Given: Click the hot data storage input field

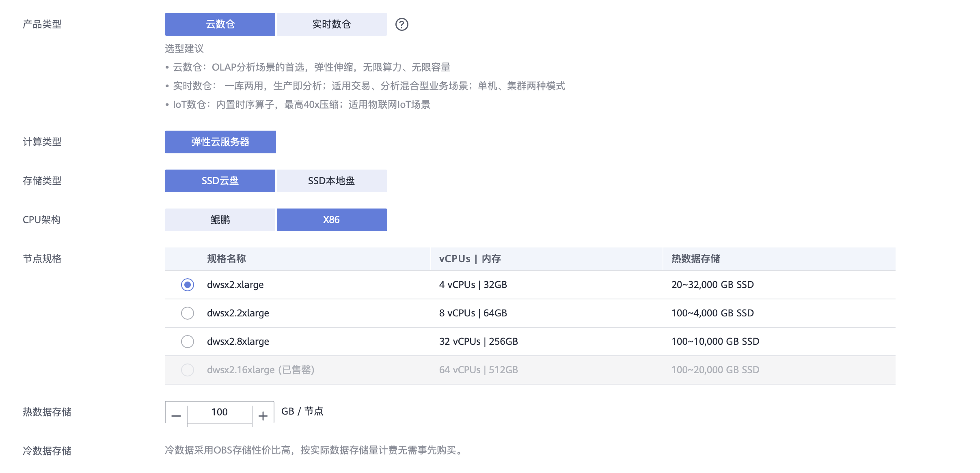Looking at the screenshot, I should 220,412.
